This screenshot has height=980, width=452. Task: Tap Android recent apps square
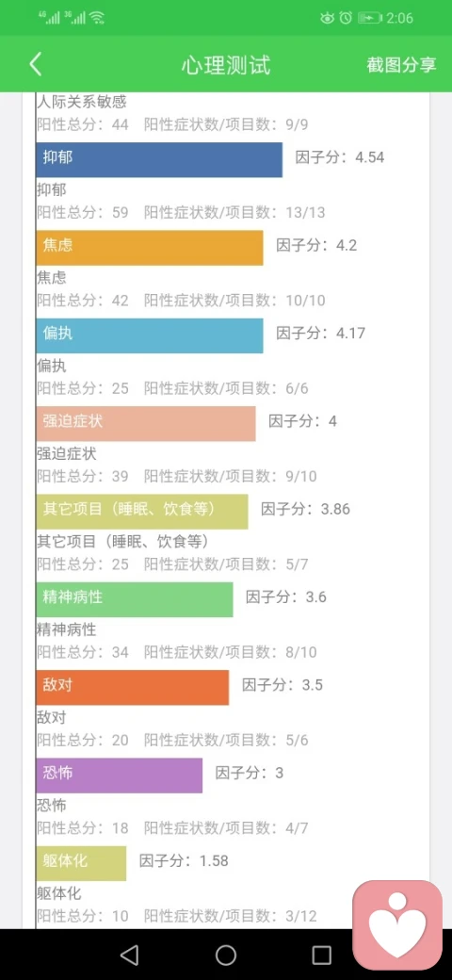[321, 955]
